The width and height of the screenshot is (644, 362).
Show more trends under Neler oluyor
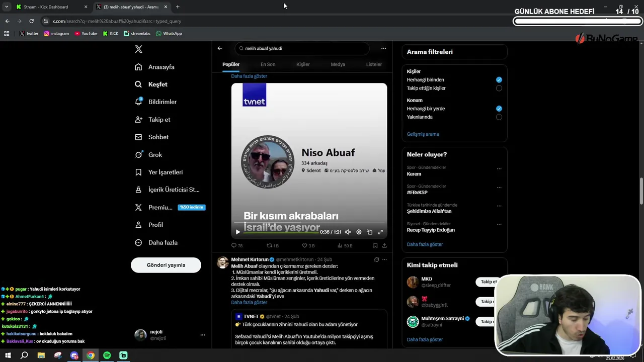[x=425, y=244]
